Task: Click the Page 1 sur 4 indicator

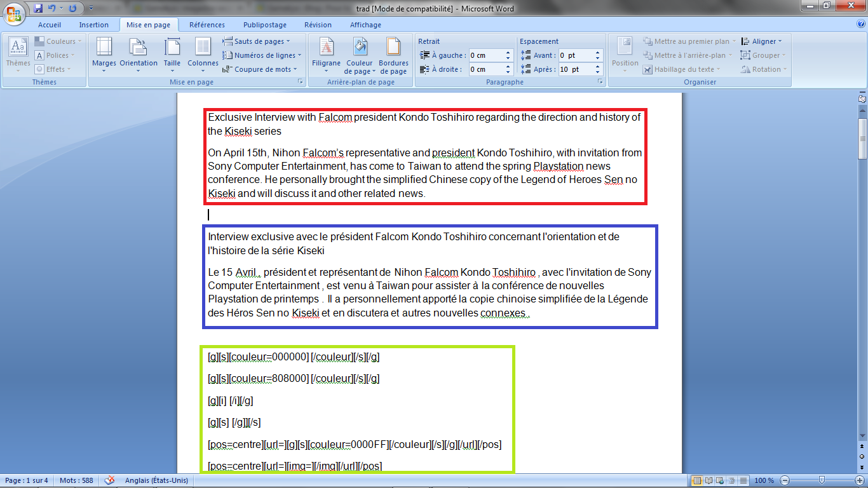Action: pyautogui.click(x=27, y=480)
